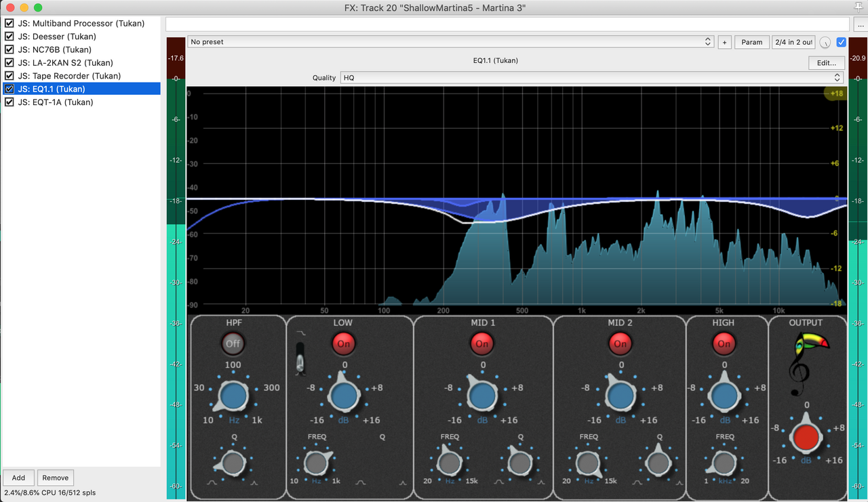This screenshot has width=868, height=502.
Task: Select JS: Multiband Processor (Tukan) in FX list
Action: [x=81, y=23]
